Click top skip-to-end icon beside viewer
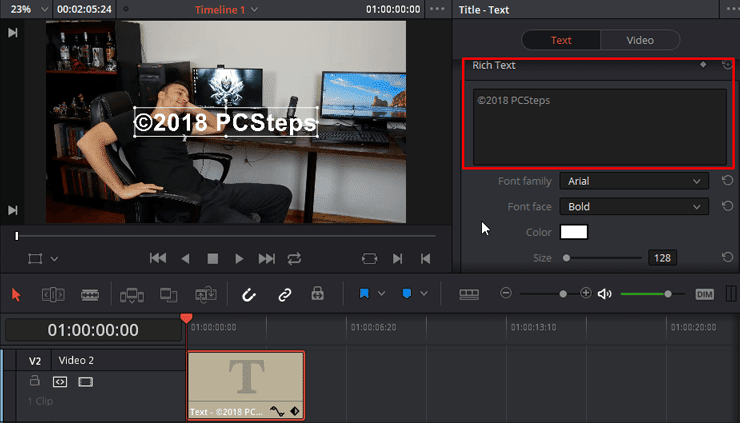This screenshot has height=423, width=740. point(13,33)
